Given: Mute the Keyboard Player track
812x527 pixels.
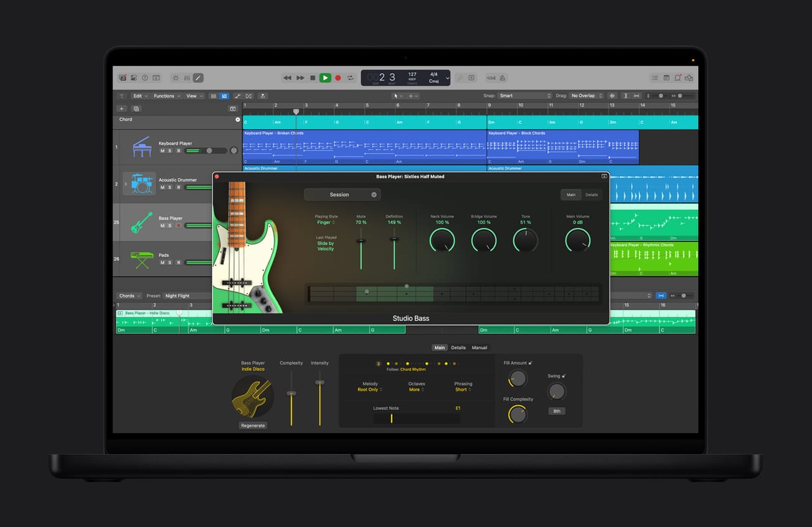Looking at the screenshot, I should pyautogui.click(x=163, y=151).
